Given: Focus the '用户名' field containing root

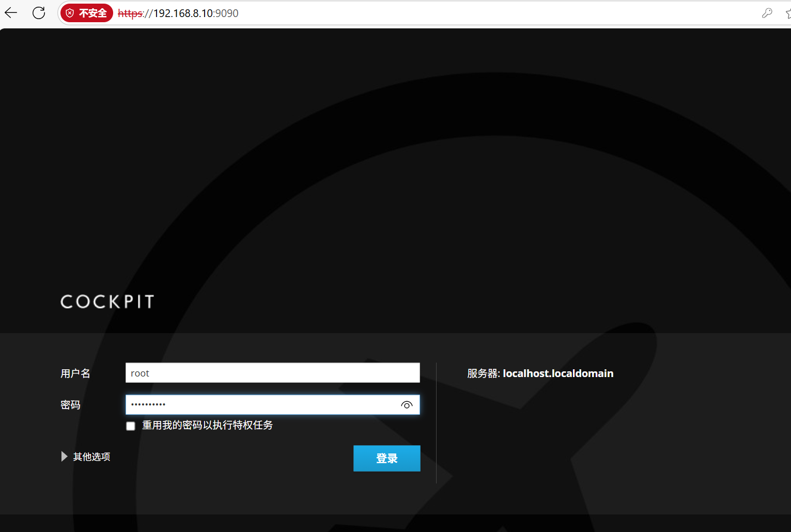Looking at the screenshot, I should click(273, 373).
